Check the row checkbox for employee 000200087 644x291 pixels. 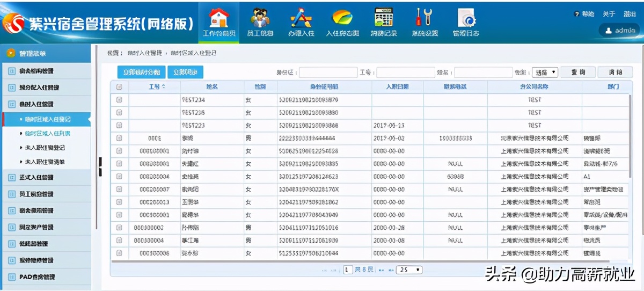click(119, 189)
